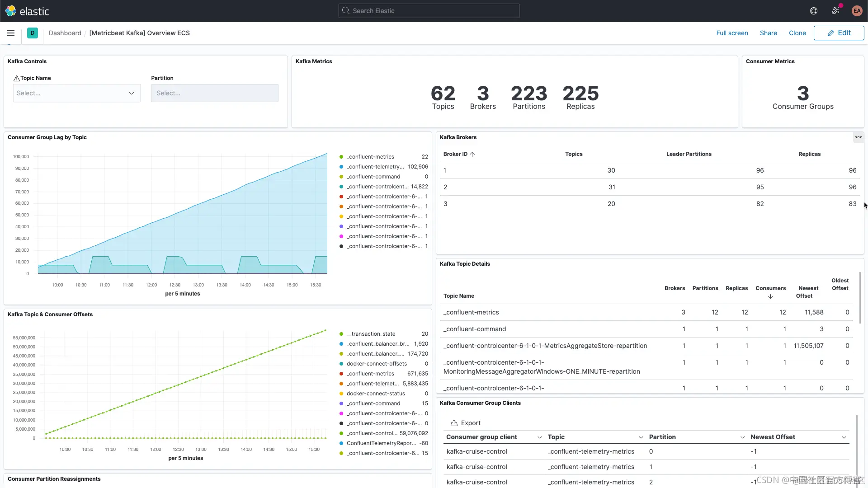The width and height of the screenshot is (868, 488).
Task: Open the Topic Name dropdown
Action: (x=76, y=93)
